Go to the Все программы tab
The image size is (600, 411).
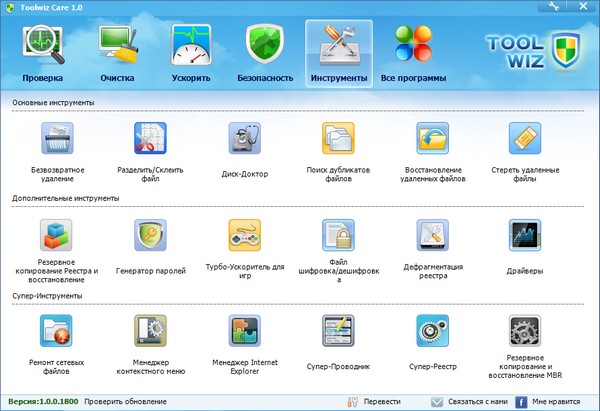(409, 53)
